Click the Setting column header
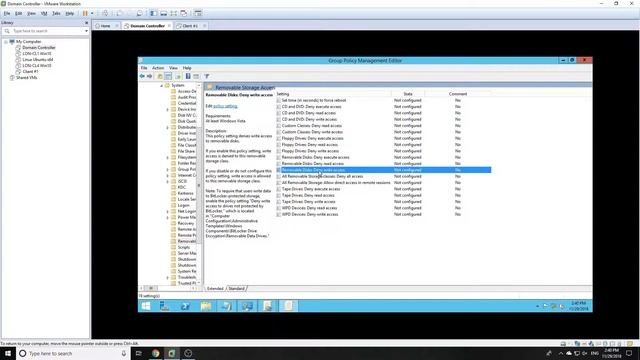The image size is (640, 360). 333,94
